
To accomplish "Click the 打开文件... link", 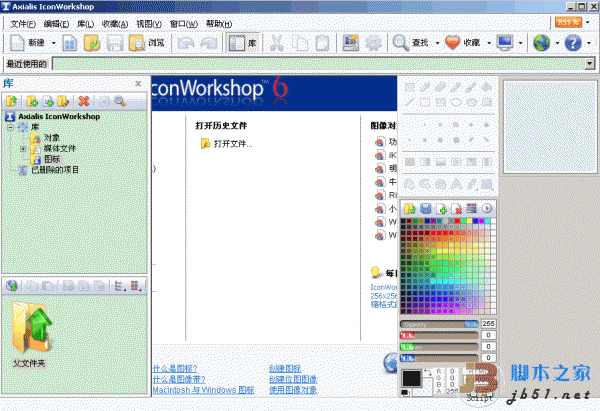I will pyautogui.click(x=233, y=144).
